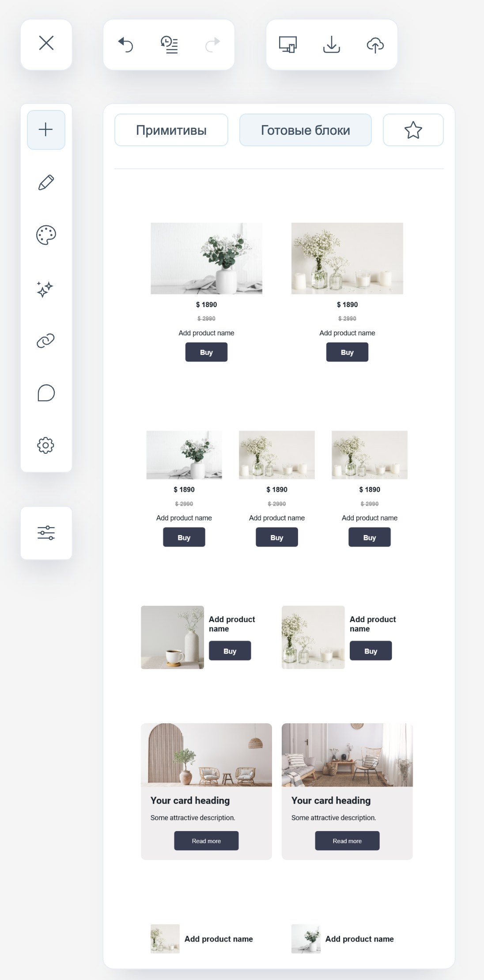
Task: Click the download icon
Action: tap(332, 45)
